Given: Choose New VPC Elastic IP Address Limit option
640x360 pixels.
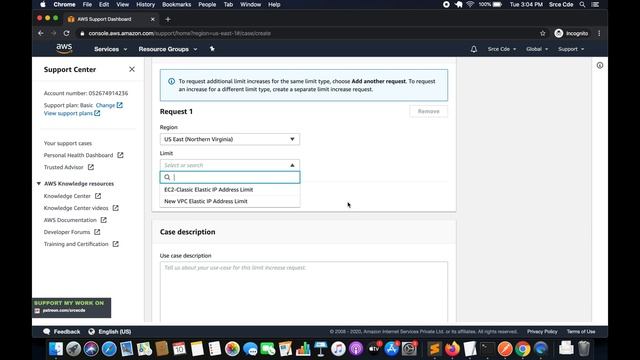Looking at the screenshot, I should [x=230, y=201].
